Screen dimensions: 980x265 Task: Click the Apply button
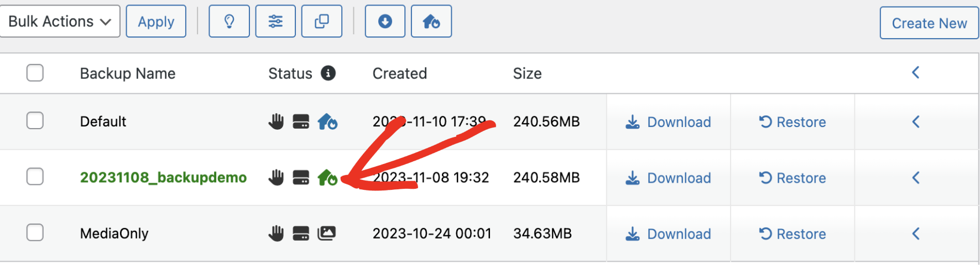(156, 22)
